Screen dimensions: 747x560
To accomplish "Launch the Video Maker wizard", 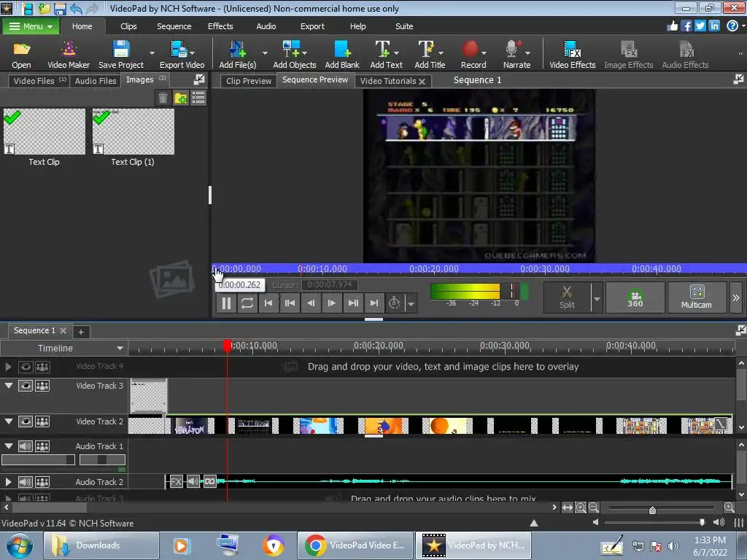I will pos(69,55).
